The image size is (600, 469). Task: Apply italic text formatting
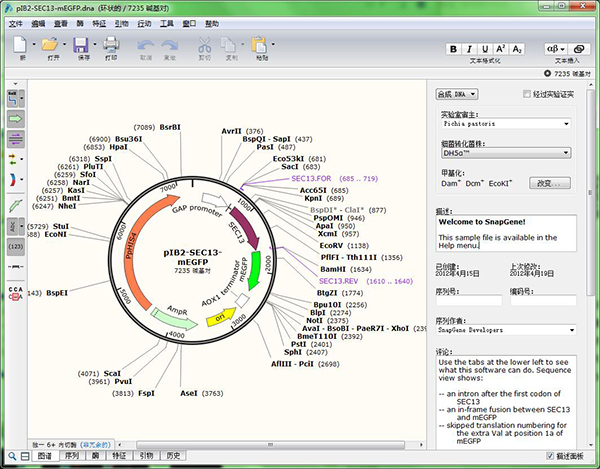(x=469, y=49)
